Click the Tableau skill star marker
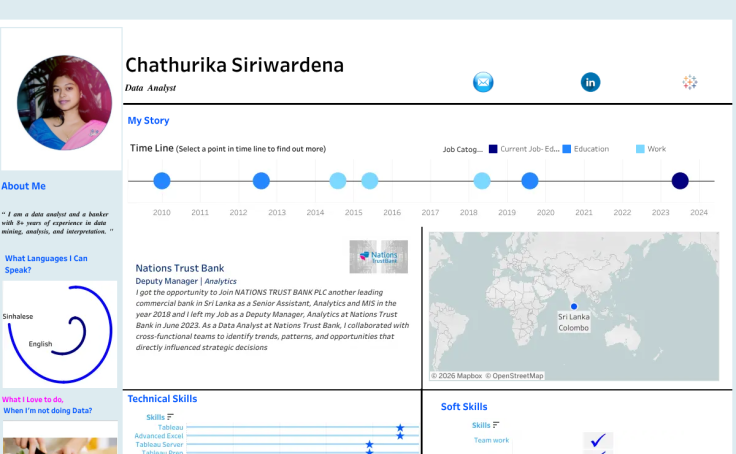Screen dimensions: 736x454 (x=400, y=428)
